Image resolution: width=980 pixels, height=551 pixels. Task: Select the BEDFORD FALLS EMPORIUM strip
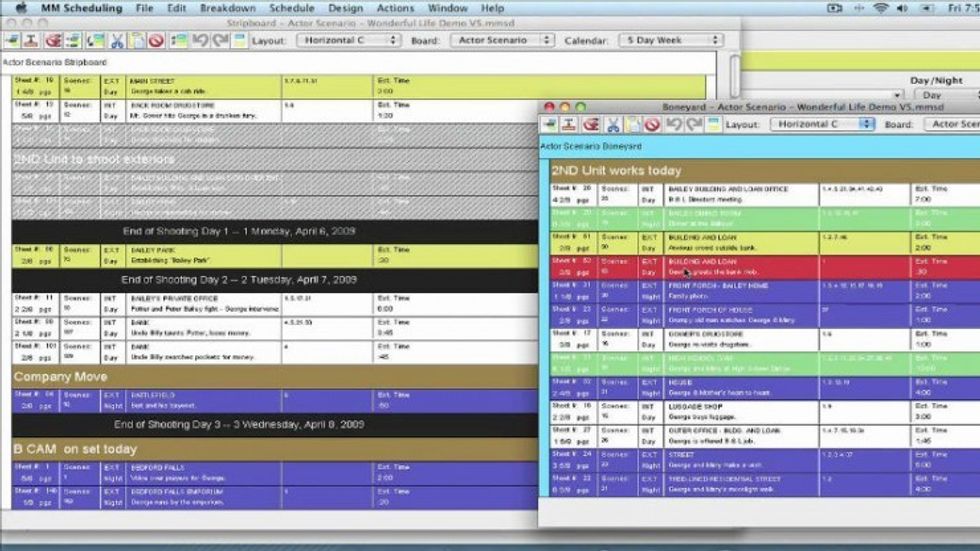tap(275, 497)
